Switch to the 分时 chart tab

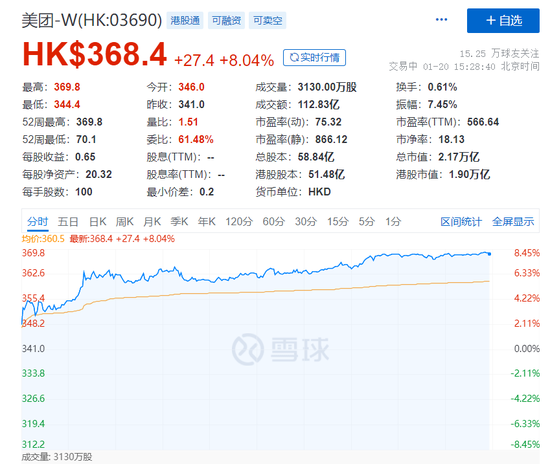coord(38,221)
